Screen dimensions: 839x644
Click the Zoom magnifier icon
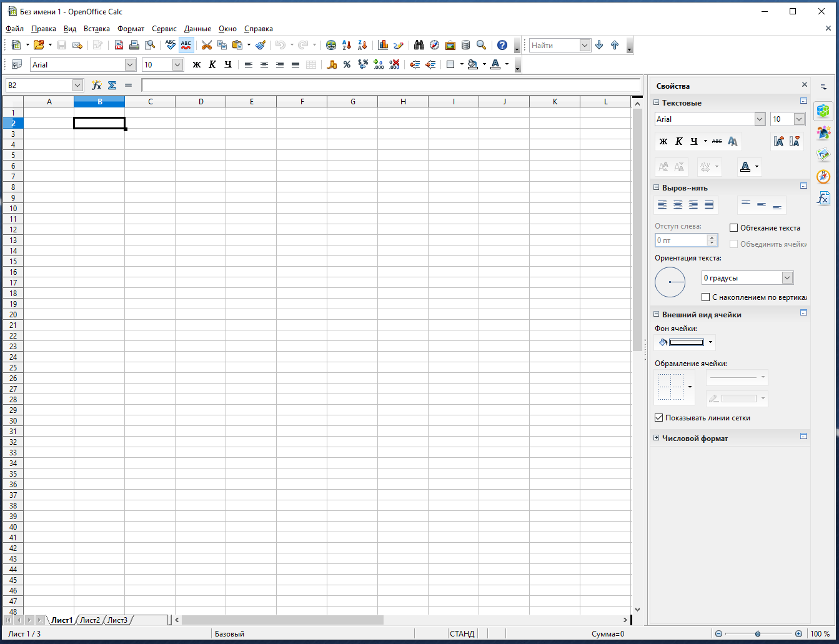click(x=481, y=45)
